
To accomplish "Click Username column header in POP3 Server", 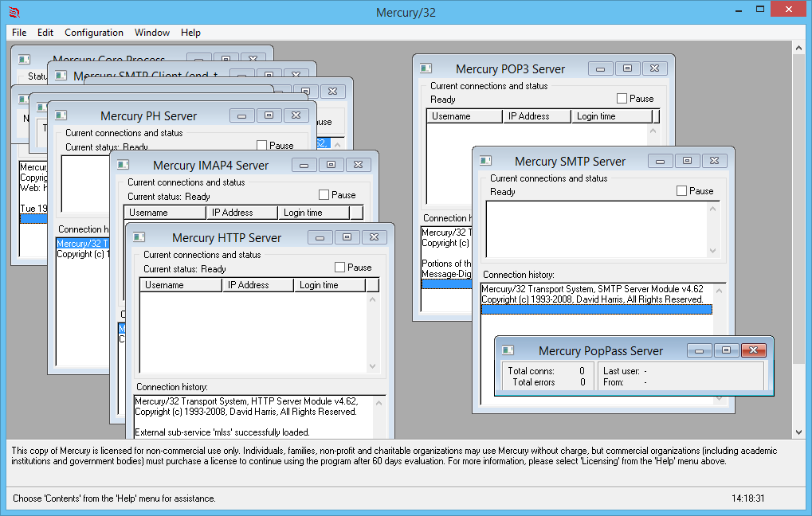I will point(465,116).
